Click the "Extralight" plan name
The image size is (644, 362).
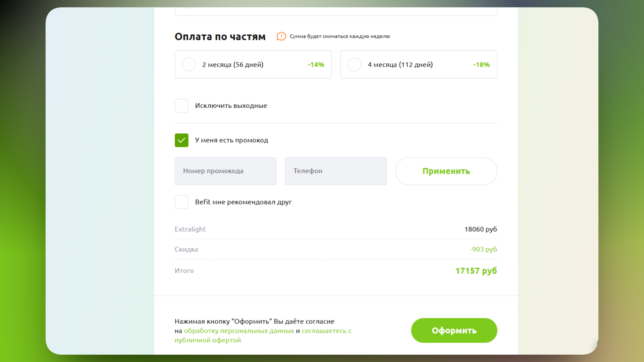pos(190,229)
